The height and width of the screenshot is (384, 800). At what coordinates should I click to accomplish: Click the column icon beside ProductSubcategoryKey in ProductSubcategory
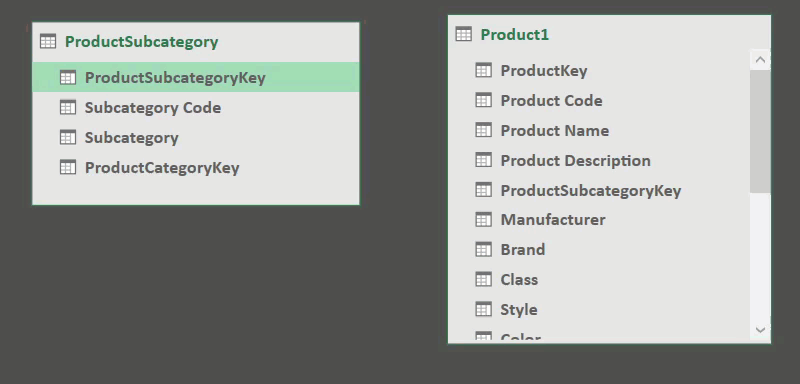click(x=68, y=78)
